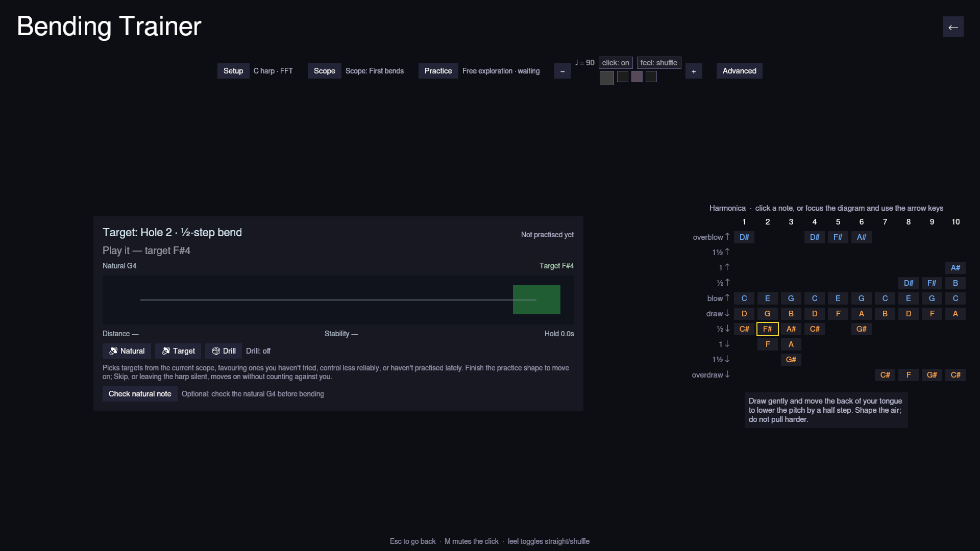Viewport: 980px width, 551px height.
Task: Click 'Free exploration · waiting' status text
Action: coord(501,71)
